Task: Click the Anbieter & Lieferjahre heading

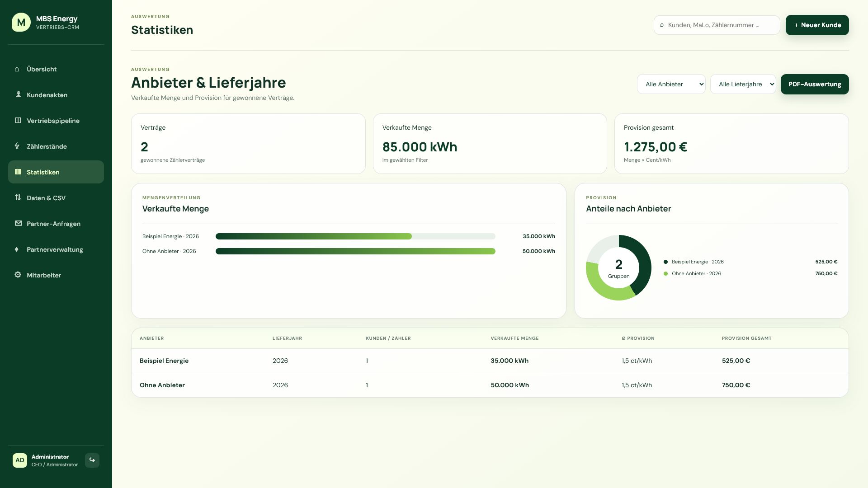Action: pyautogui.click(x=208, y=83)
